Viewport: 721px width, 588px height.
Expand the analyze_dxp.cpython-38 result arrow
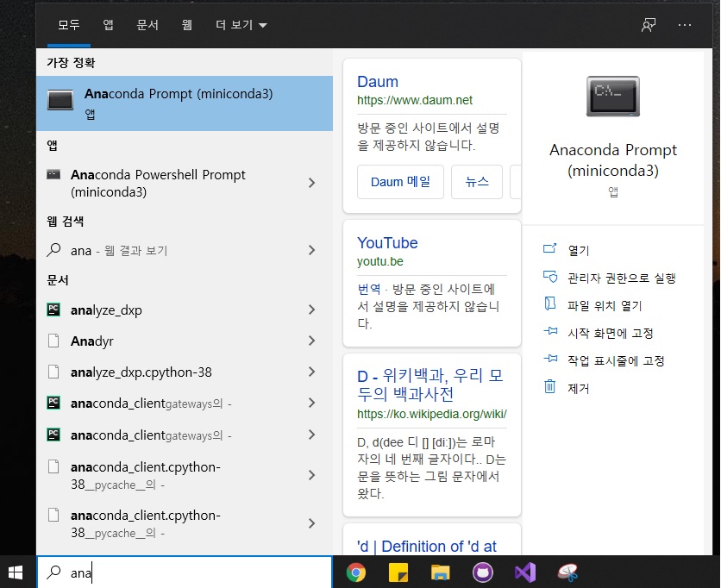coord(311,372)
